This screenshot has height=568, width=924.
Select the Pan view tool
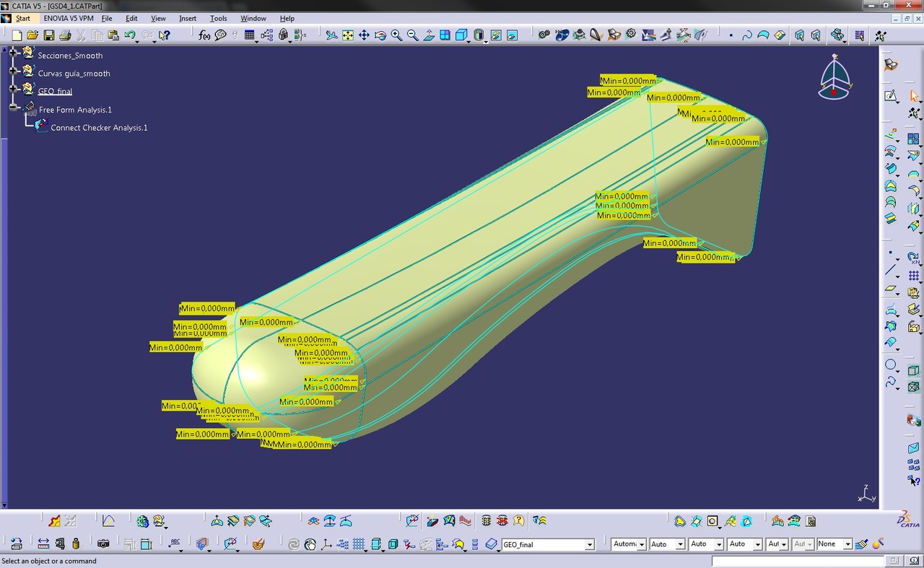click(364, 35)
